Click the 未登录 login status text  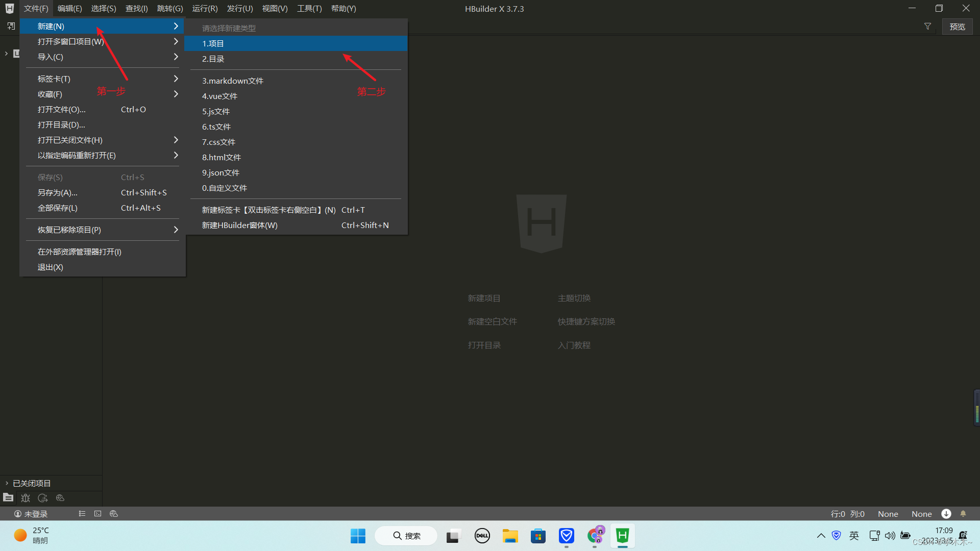[36, 514]
